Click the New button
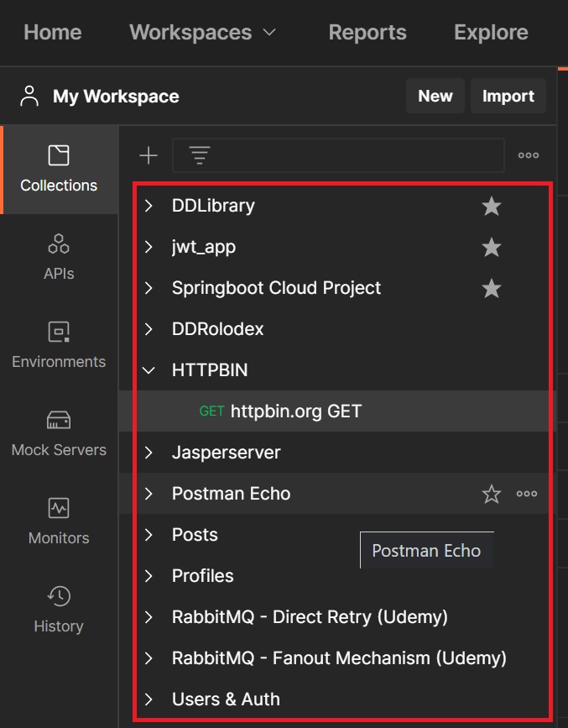The image size is (568, 728). pyautogui.click(x=435, y=97)
